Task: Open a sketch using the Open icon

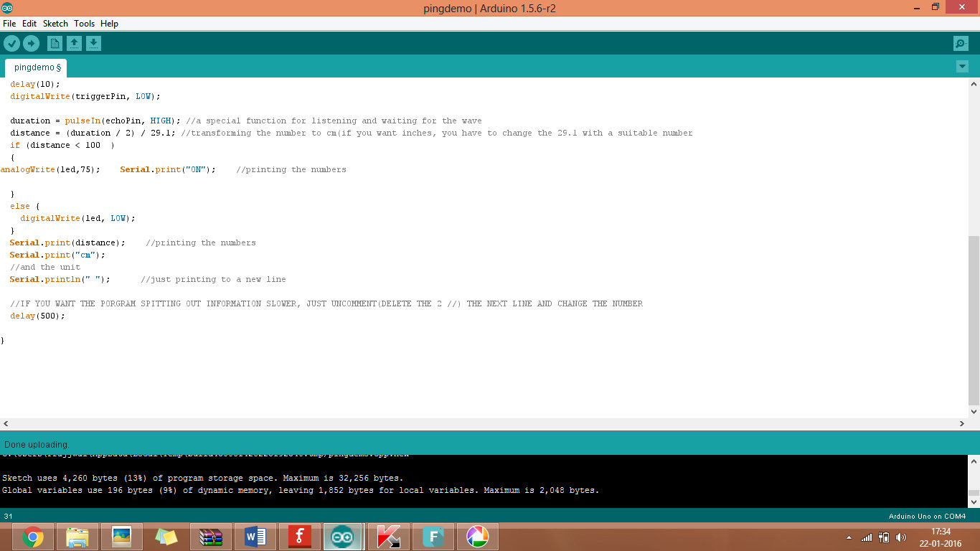Action: 75,43
